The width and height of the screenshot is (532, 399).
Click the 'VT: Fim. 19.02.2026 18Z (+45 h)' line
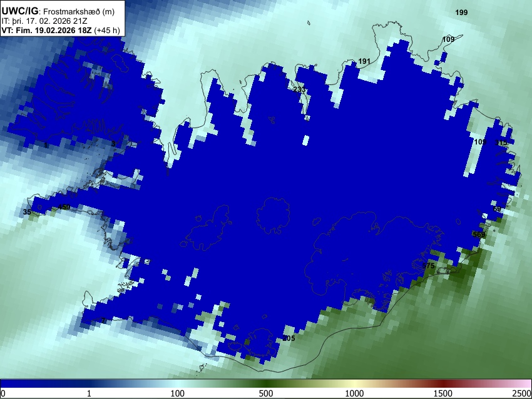coord(61,30)
